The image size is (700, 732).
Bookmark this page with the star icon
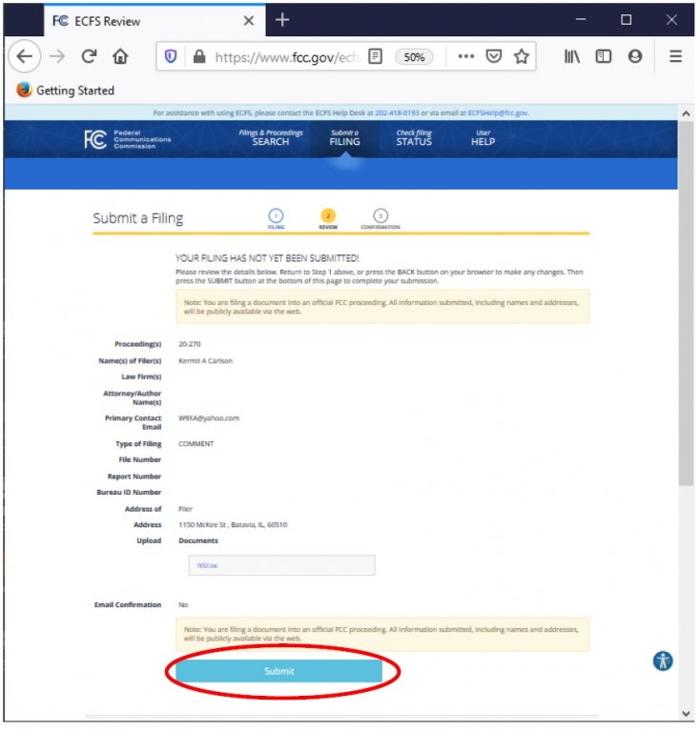click(522, 57)
